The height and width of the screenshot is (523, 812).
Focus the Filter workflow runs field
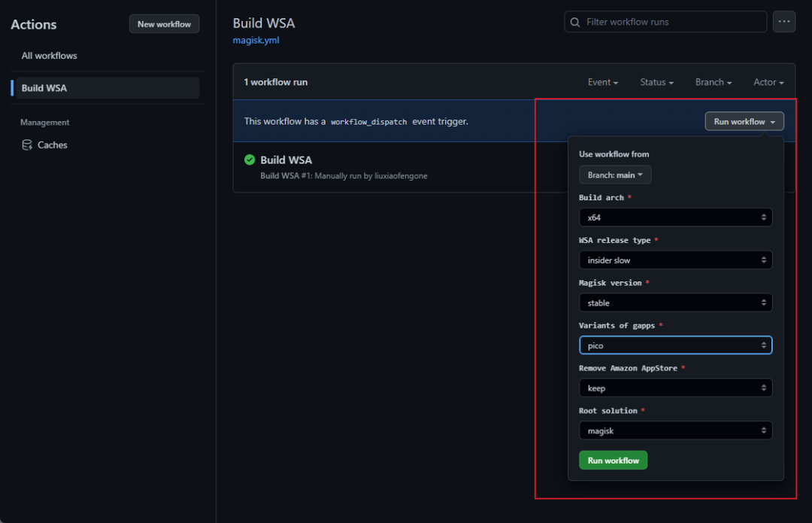click(665, 22)
